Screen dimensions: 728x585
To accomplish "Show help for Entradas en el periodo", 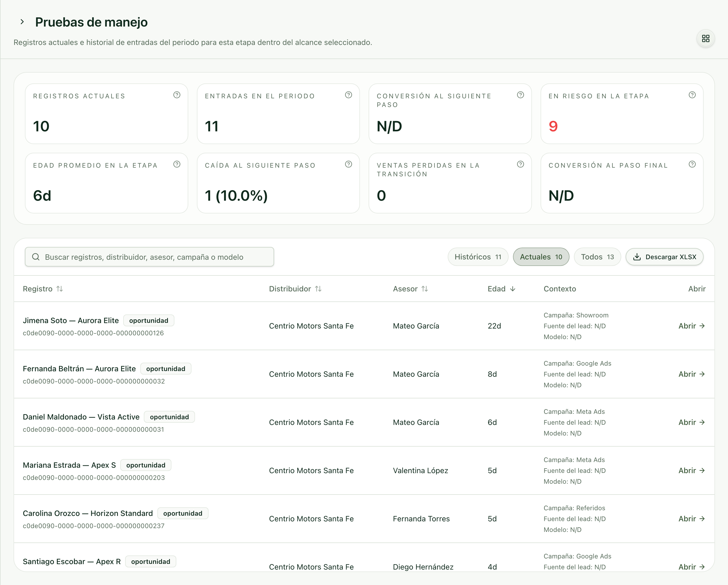I will pos(349,95).
